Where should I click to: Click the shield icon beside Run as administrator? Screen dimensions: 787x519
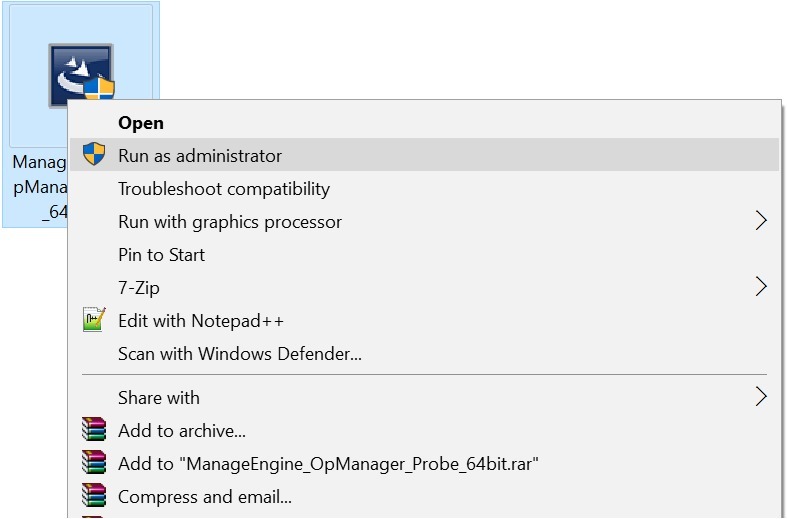(94, 155)
